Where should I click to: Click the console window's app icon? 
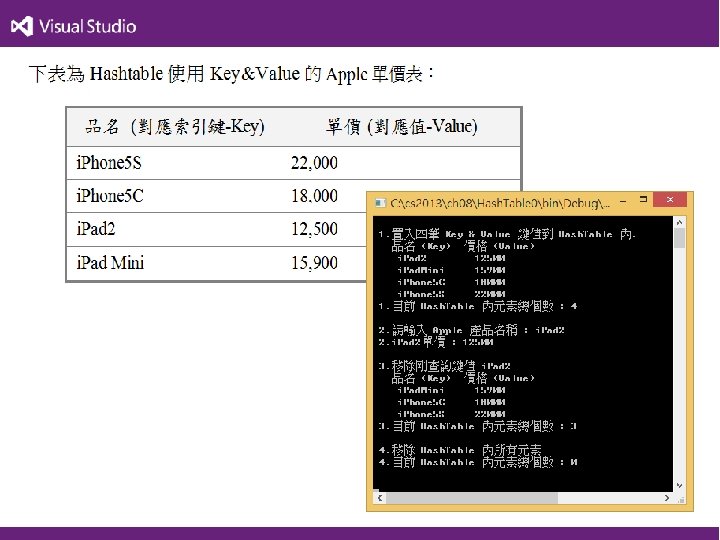pos(380,202)
